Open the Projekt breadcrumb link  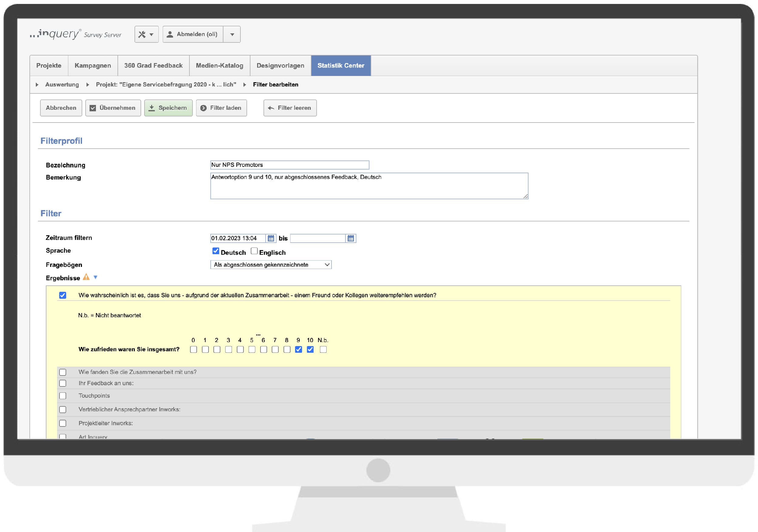point(166,84)
